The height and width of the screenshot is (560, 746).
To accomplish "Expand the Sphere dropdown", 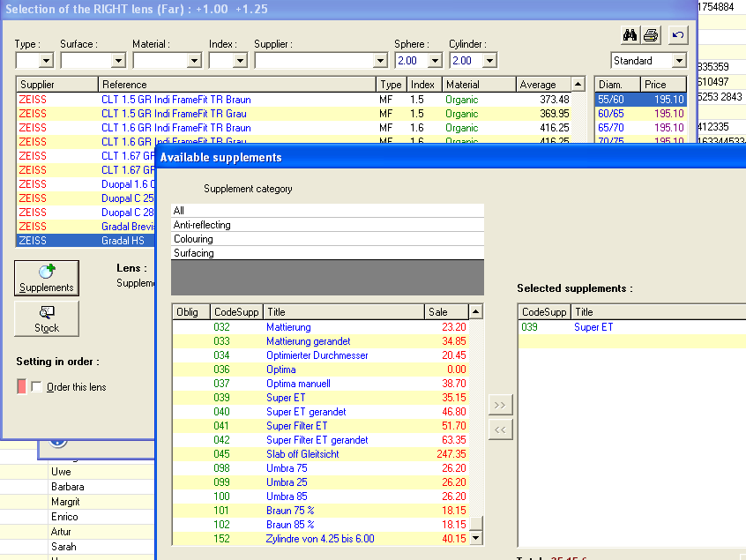I will tap(434, 61).
